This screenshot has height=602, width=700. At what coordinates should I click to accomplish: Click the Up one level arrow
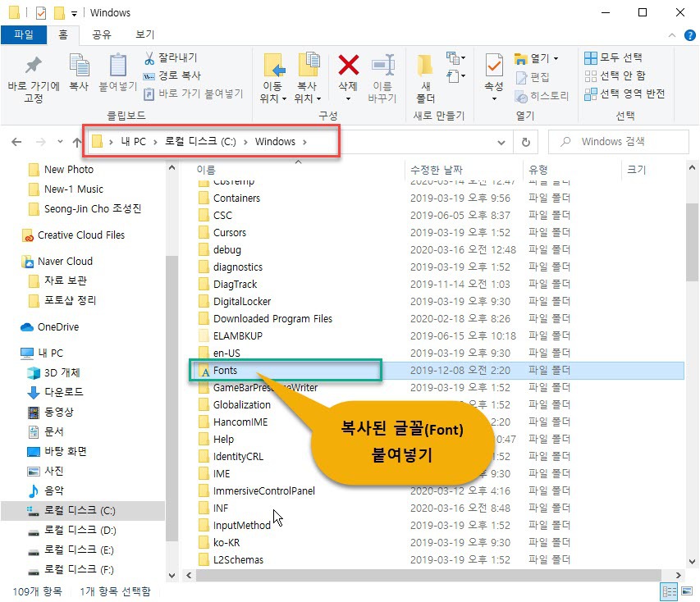(77, 142)
